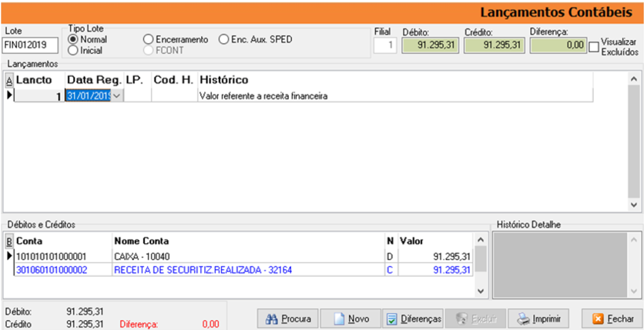
Task: Click the Lançamentos scrollbar down arrow
Action: (x=633, y=204)
